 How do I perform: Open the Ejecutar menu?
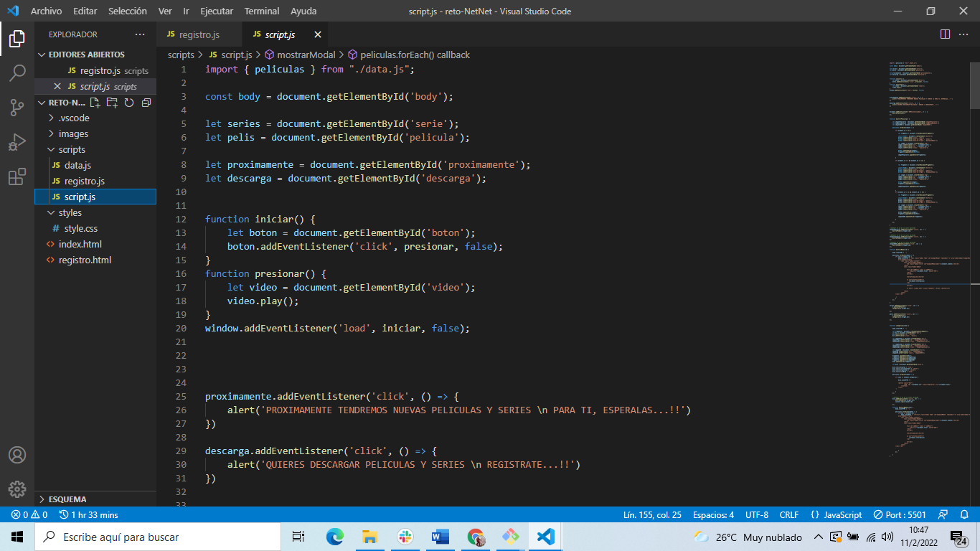[x=217, y=11]
